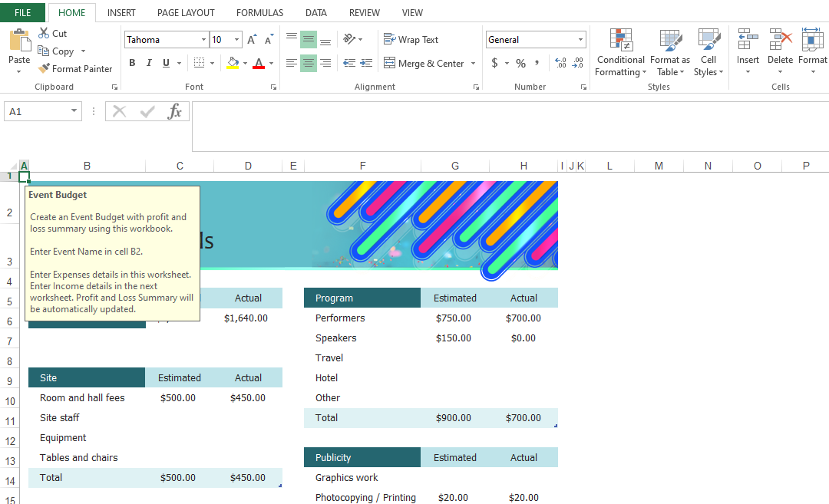Screen dimensions: 829x504
Task: Open the Name Box dropdown arrow
Action: click(x=74, y=111)
